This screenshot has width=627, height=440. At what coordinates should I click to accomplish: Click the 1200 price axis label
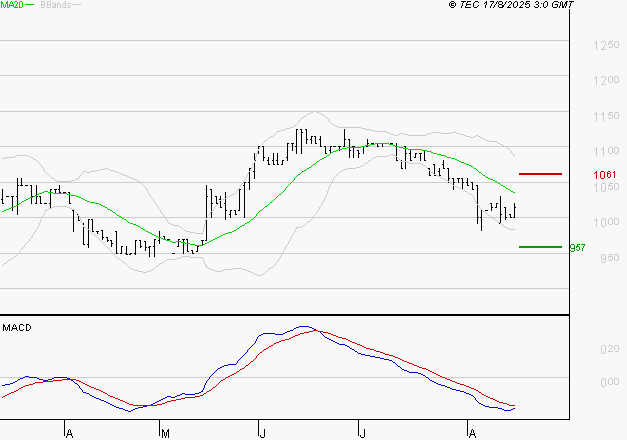click(604, 81)
